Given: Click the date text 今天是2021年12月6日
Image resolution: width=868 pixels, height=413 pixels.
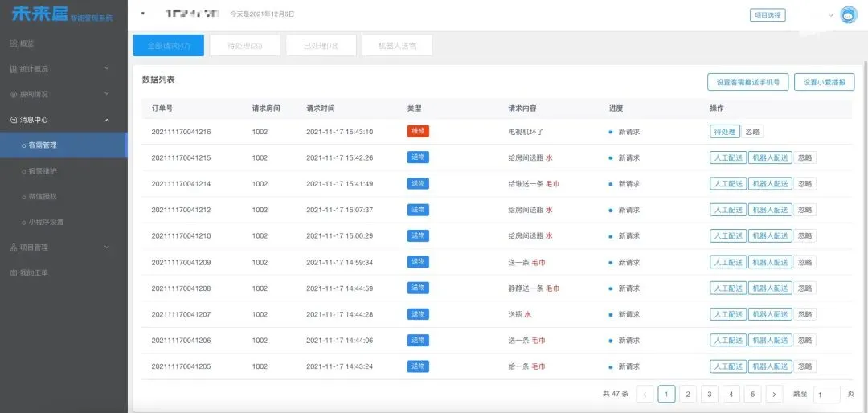Looking at the screenshot, I should pos(262,14).
